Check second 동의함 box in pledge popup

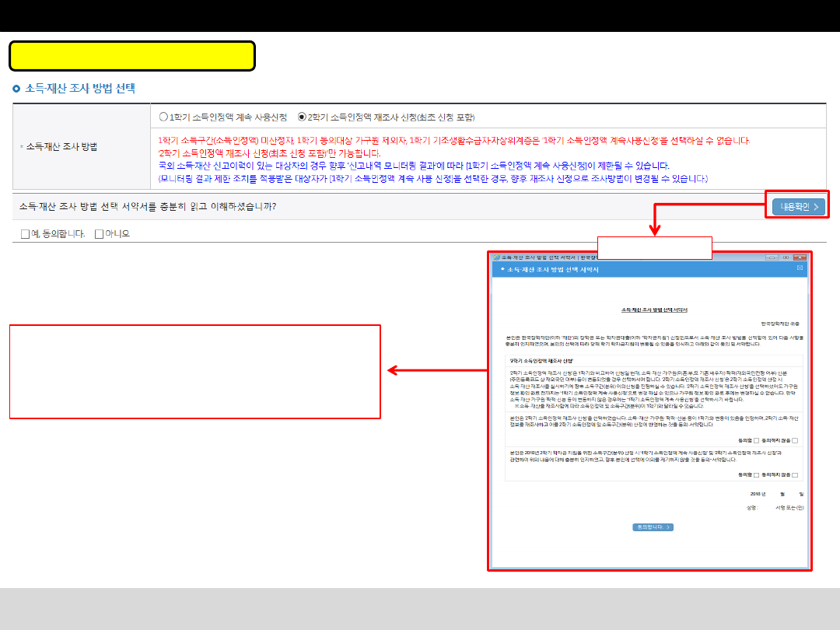755,474
